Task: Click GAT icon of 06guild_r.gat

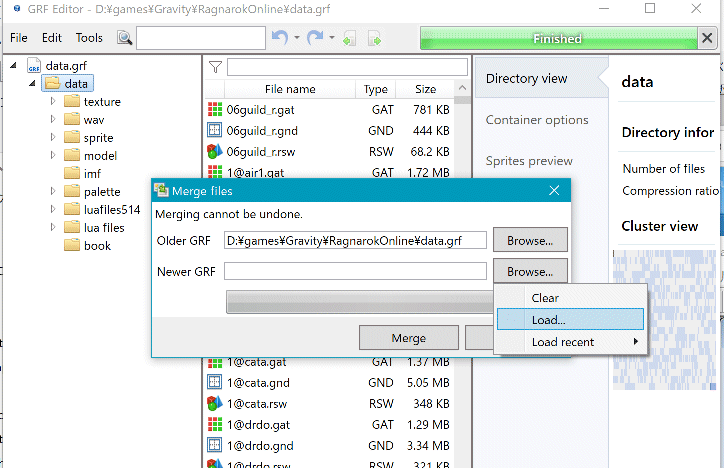Action: pyautogui.click(x=215, y=109)
